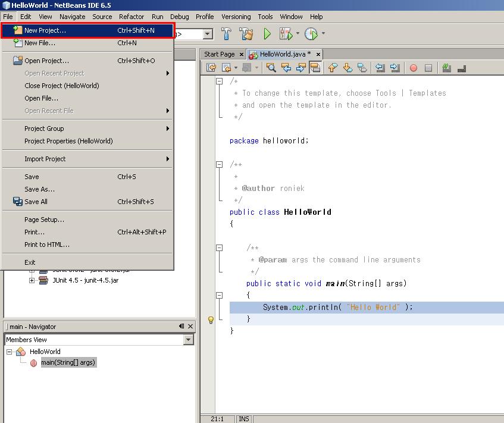Click the Comment lines icon
The width and height of the screenshot is (504, 423).
[446, 67]
